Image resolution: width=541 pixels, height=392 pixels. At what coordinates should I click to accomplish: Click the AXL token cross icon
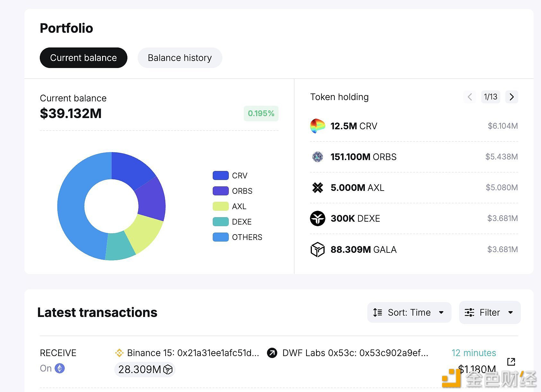[x=317, y=188]
